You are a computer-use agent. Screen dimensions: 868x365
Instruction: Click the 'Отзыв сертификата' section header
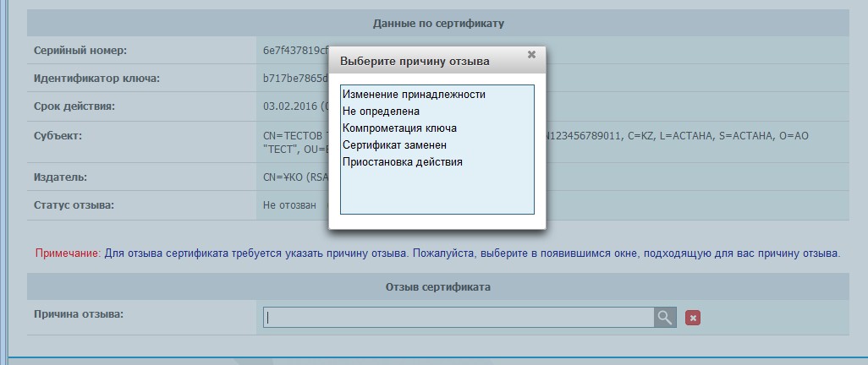[x=437, y=287]
